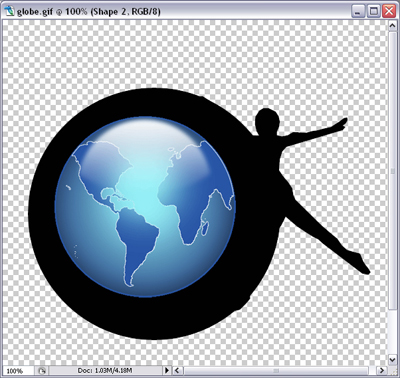
Task: Click the vertical scrollbar thumb
Action: click(x=393, y=172)
